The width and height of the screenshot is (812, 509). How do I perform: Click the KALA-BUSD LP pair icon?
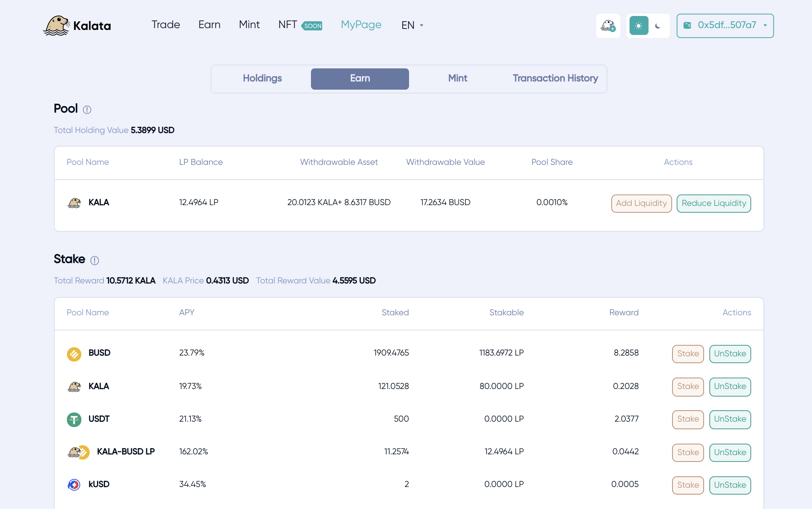coord(78,452)
